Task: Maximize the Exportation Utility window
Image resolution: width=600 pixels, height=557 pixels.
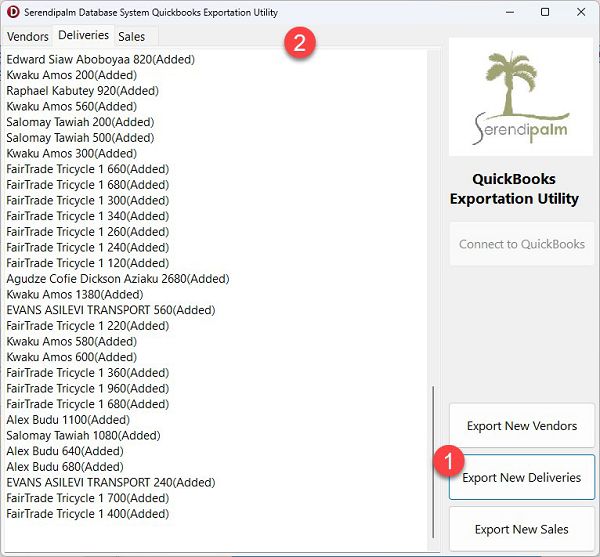Action: (x=545, y=12)
